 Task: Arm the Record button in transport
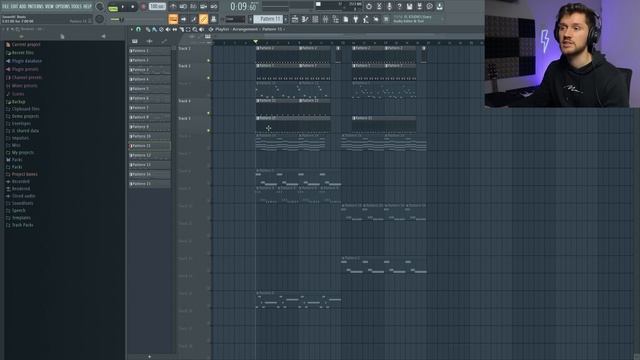(x=143, y=7)
